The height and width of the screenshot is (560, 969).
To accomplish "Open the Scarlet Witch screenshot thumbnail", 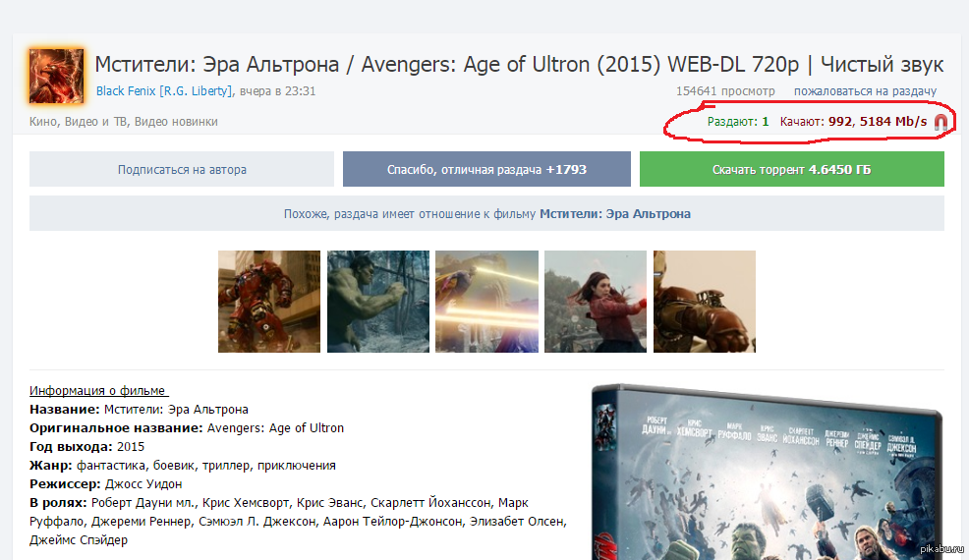I will (596, 302).
